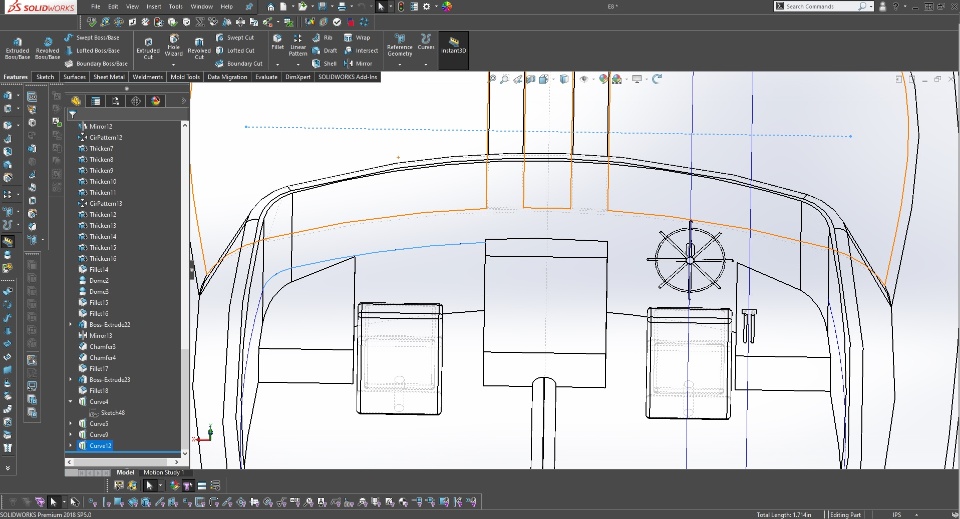
Task: Select the Mirror feature tool
Action: tap(357, 63)
